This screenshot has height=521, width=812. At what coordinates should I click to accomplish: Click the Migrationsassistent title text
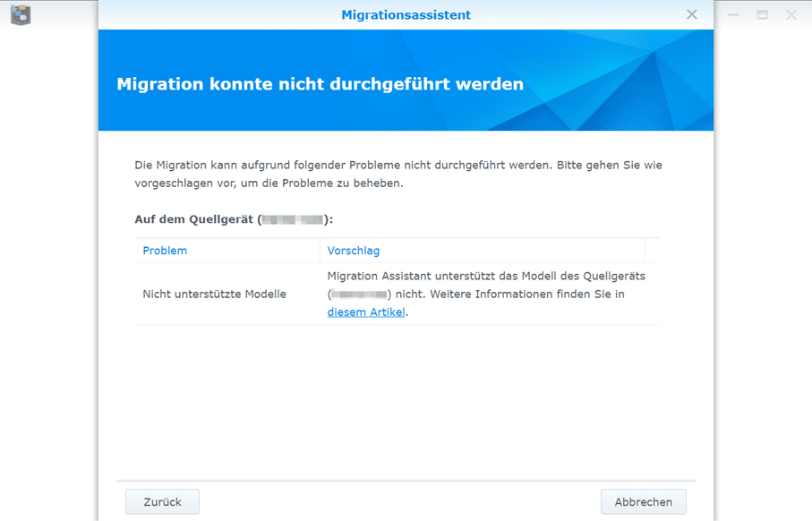(406, 15)
